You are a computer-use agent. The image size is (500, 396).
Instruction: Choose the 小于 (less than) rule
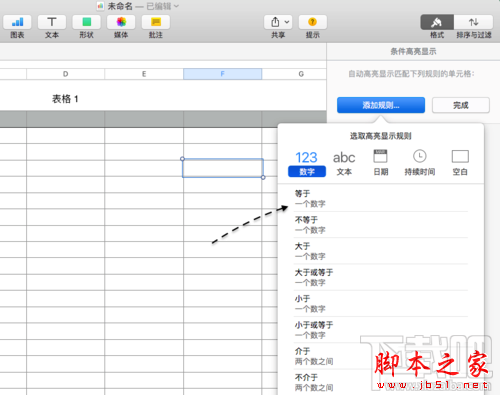point(381,303)
